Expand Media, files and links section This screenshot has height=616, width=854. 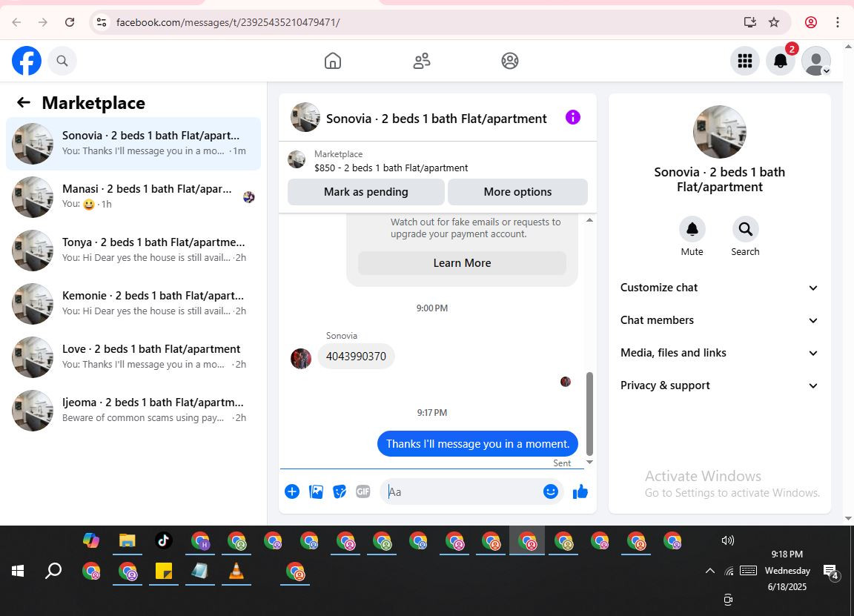click(x=719, y=353)
